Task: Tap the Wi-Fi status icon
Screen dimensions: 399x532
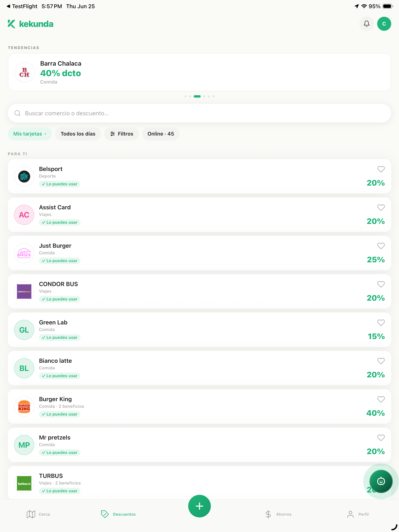Action: [x=364, y=6]
